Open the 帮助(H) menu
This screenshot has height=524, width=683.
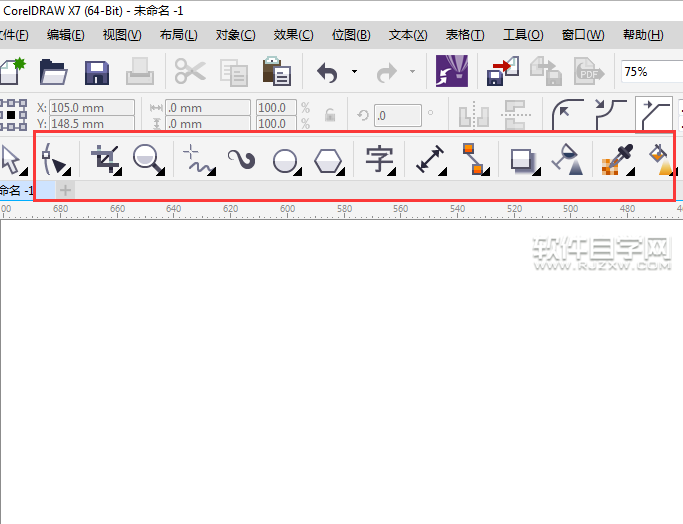[x=643, y=35]
